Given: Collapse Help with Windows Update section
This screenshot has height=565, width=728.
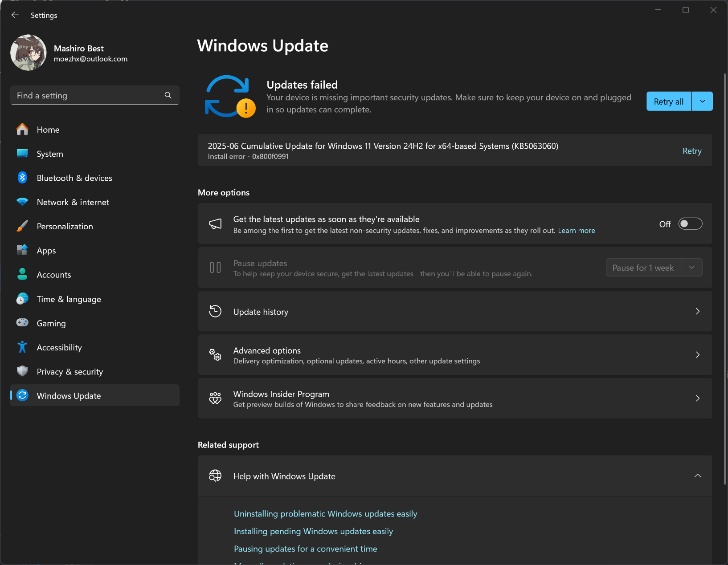Looking at the screenshot, I should (698, 476).
